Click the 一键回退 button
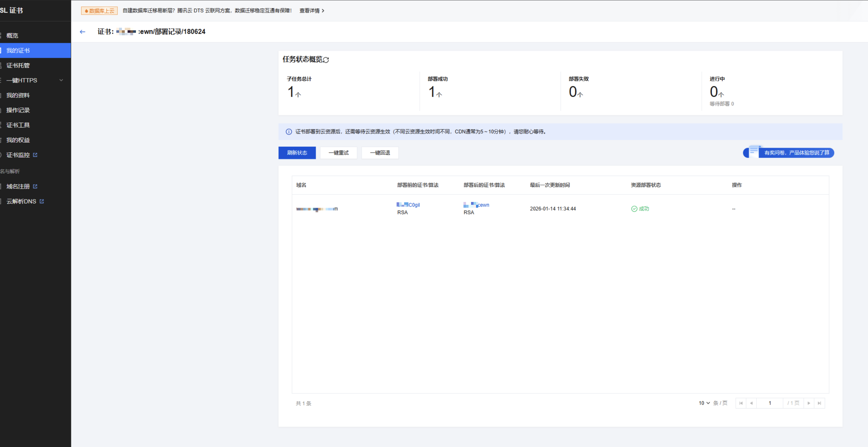The width and height of the screenshot is (868, 447). [380, 153]
